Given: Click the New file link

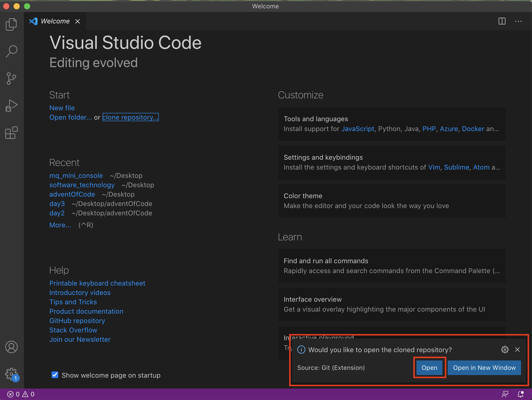Looking at the screenshot, I should tap(62, 108).
